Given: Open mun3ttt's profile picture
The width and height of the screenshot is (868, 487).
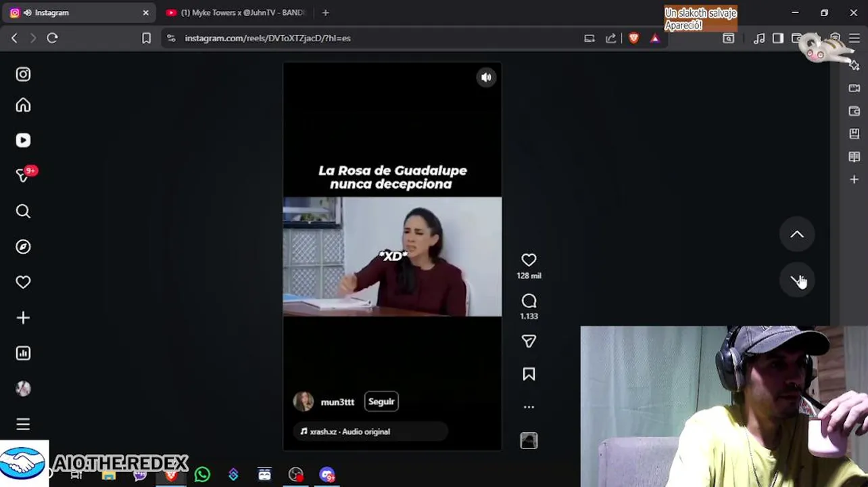Looking at the screenshot, I should point(304,402).
